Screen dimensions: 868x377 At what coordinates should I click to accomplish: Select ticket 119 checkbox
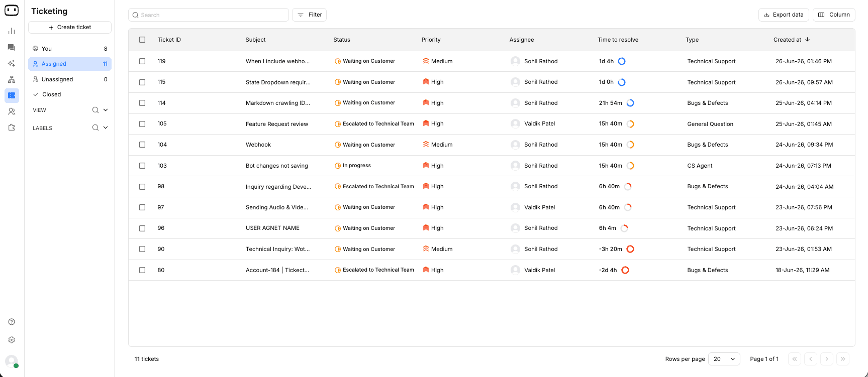(142, 61)
